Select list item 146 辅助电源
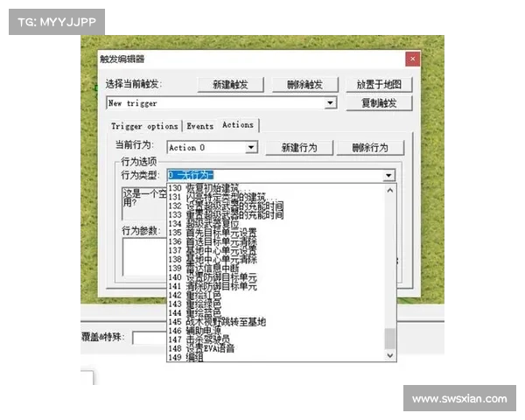The image size is (525, 420). point(276,331)
